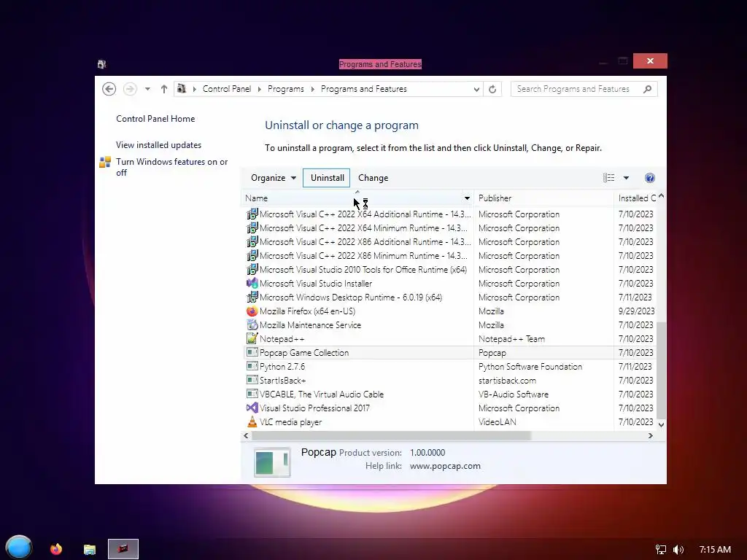
Task: Open recent locations dropdown arrow
Action: coord(147,89)
